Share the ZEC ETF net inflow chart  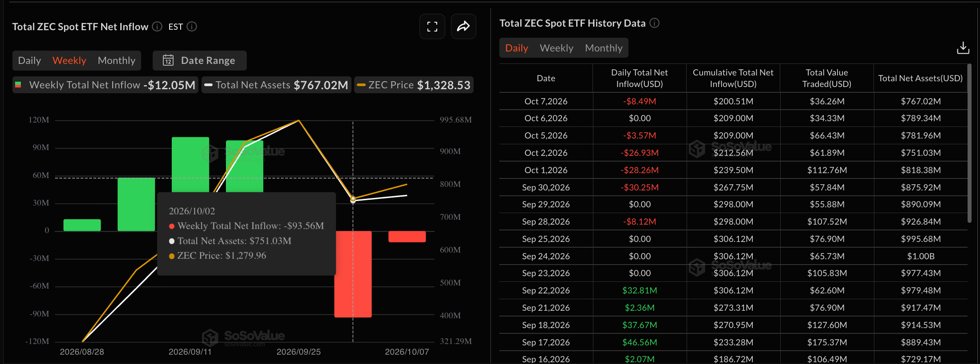click(x=463, y=27)
